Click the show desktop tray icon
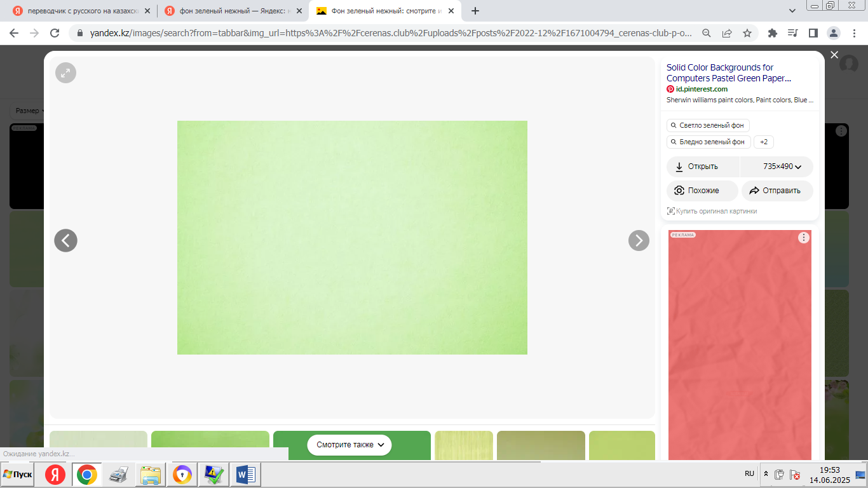Screen dimensions: 868x488 tap(860, 475)
